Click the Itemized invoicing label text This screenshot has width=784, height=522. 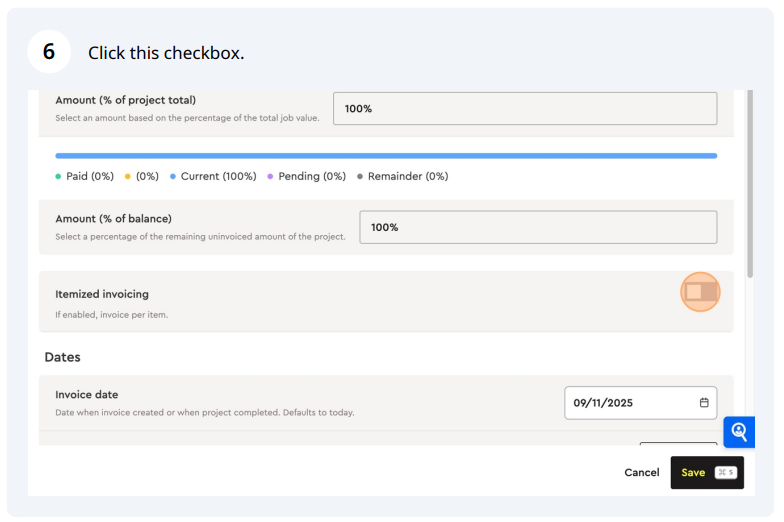click(x=102, y=294)
